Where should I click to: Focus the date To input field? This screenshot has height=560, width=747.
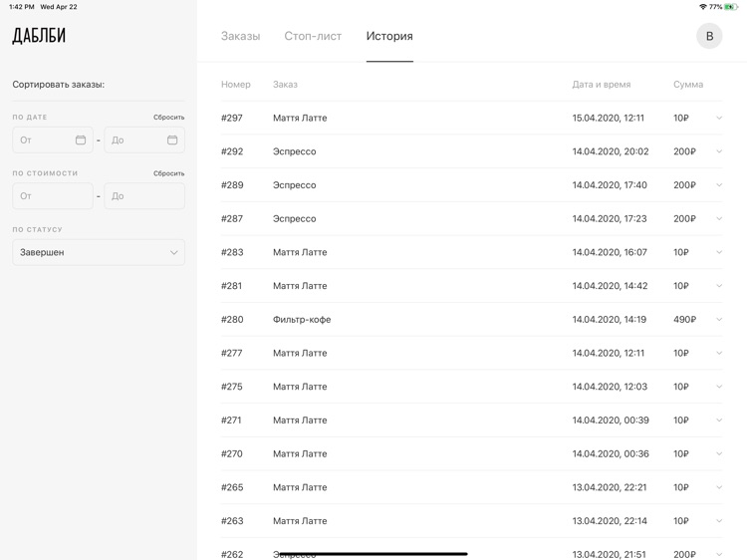[144, 140]
